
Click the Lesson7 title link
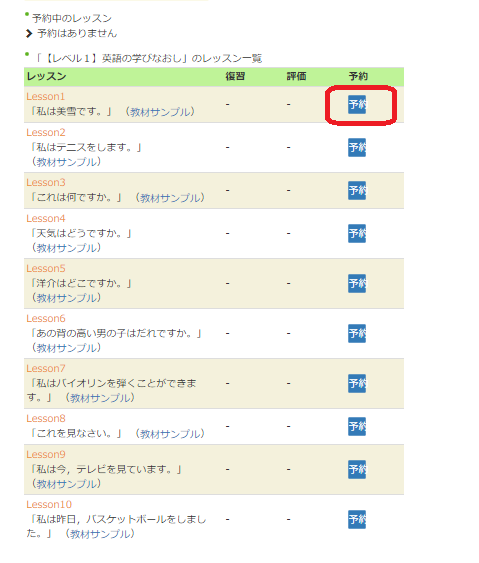46,369
